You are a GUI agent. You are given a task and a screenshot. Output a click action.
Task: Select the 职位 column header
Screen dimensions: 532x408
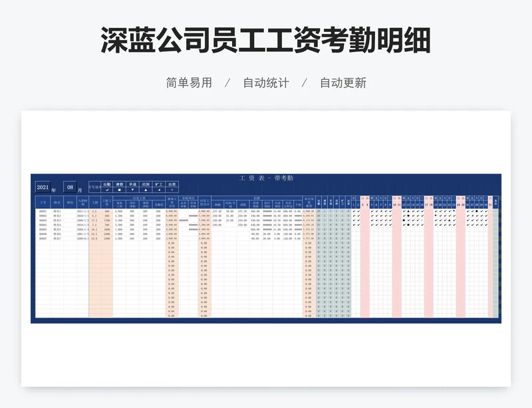tap(70, 202)
